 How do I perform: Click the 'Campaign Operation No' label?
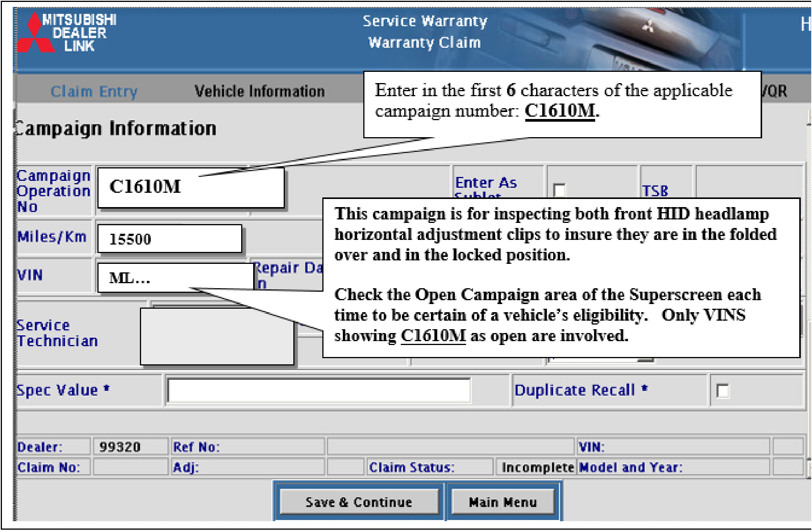(54, 191)
